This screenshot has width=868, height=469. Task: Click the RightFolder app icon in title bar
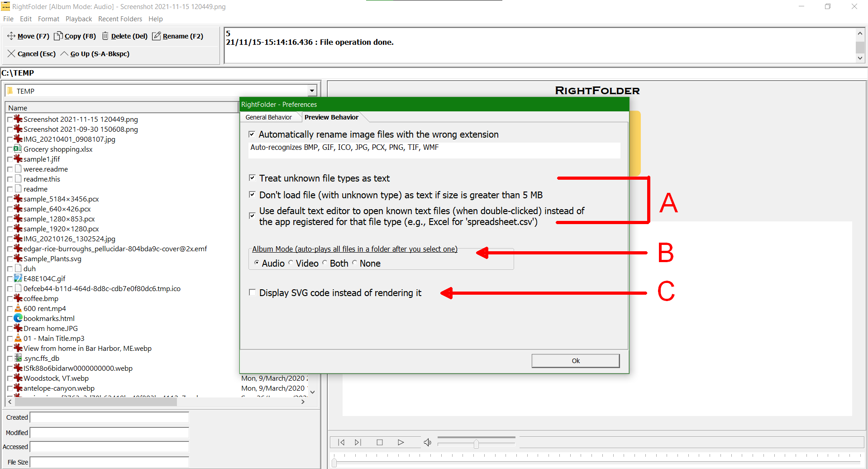5,6
